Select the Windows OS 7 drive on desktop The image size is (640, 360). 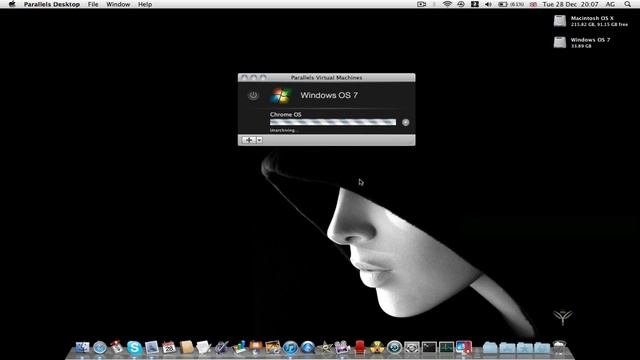[x=560, y=42]
